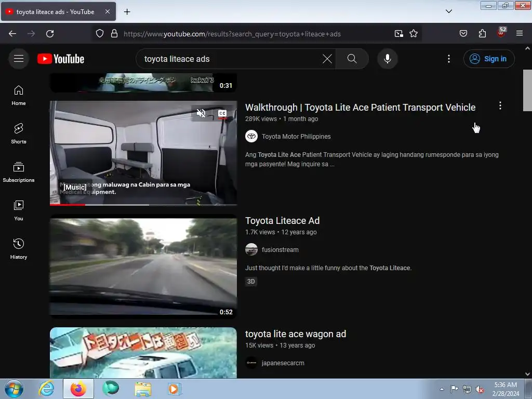Show hidden system tray icons
This screenshot has width=532, height=399.
coord(442,389)
